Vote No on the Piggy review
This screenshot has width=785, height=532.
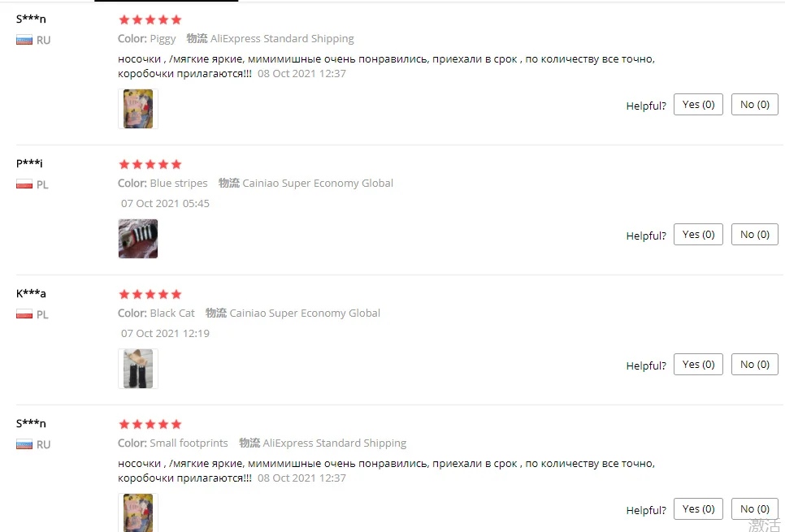pos(754,104)
